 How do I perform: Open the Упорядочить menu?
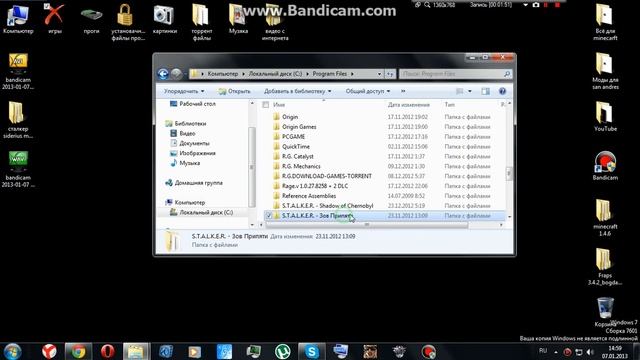[184, 91]
